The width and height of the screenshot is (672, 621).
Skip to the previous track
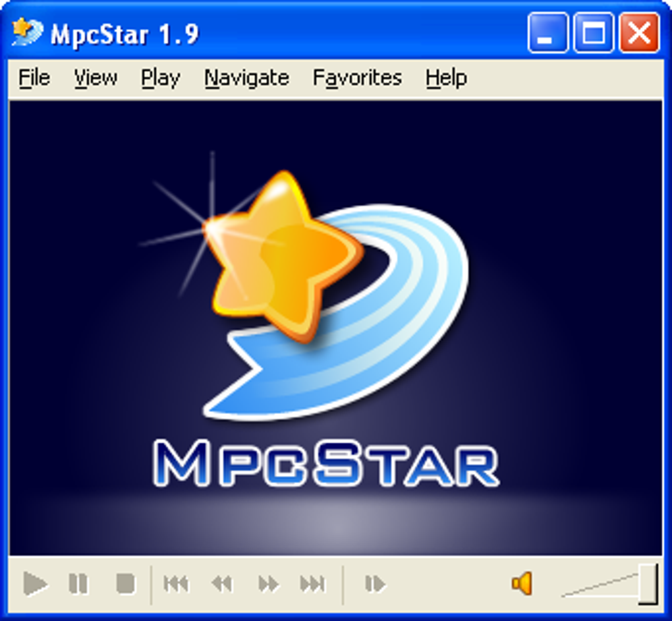(176, 583)
